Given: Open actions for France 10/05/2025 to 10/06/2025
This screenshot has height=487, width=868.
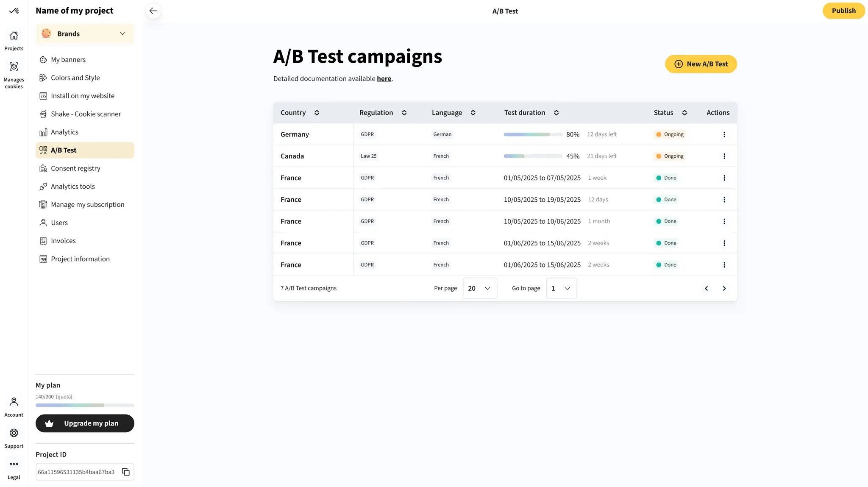Looking at the screenshot, I should coord(724,221).
